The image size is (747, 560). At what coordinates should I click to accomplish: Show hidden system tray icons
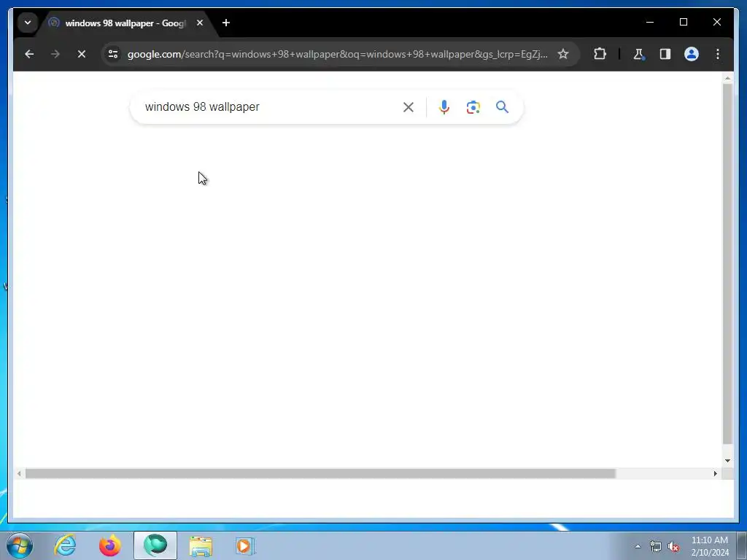click(x=638, y=546)
